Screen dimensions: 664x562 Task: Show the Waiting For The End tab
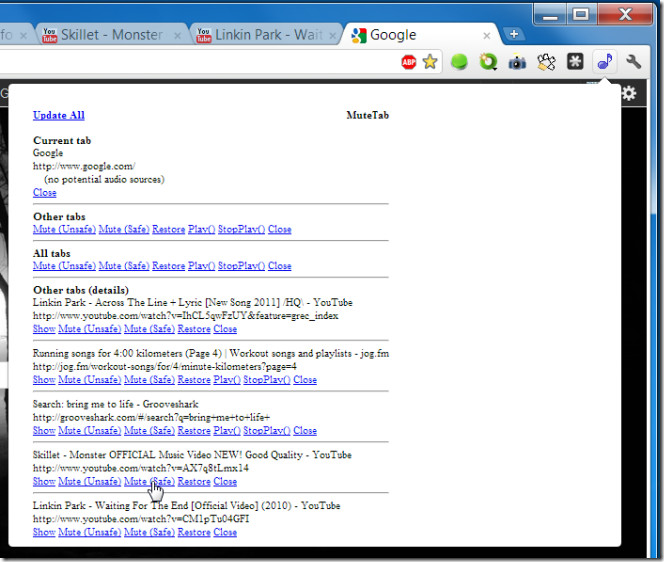coord(44,532)
